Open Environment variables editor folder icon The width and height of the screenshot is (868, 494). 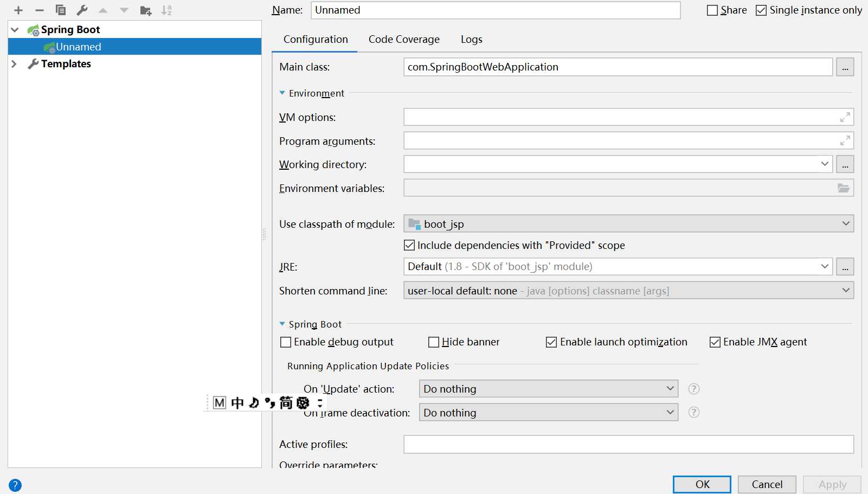click(844, 188)
